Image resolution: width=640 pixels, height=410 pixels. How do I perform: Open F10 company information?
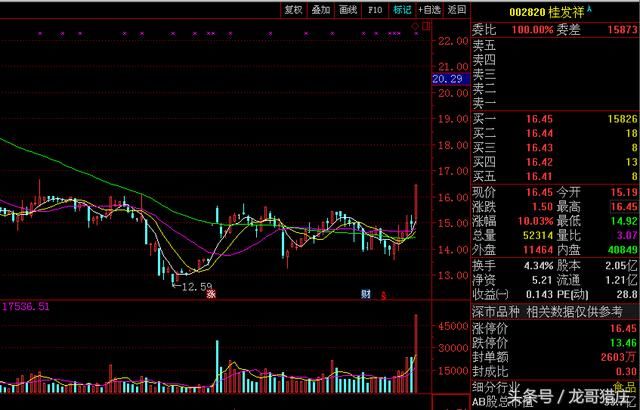coord(375,9)
